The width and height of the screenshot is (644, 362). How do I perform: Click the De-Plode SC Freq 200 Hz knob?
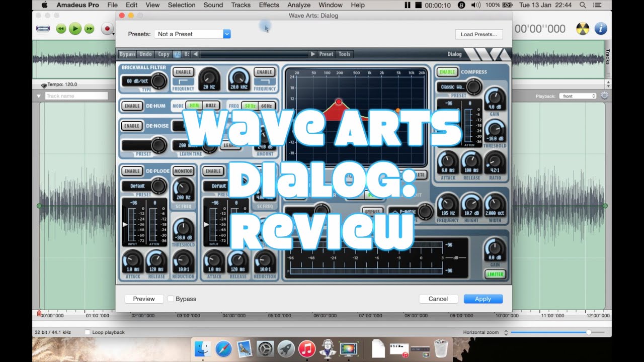click(x=183, y=189)
